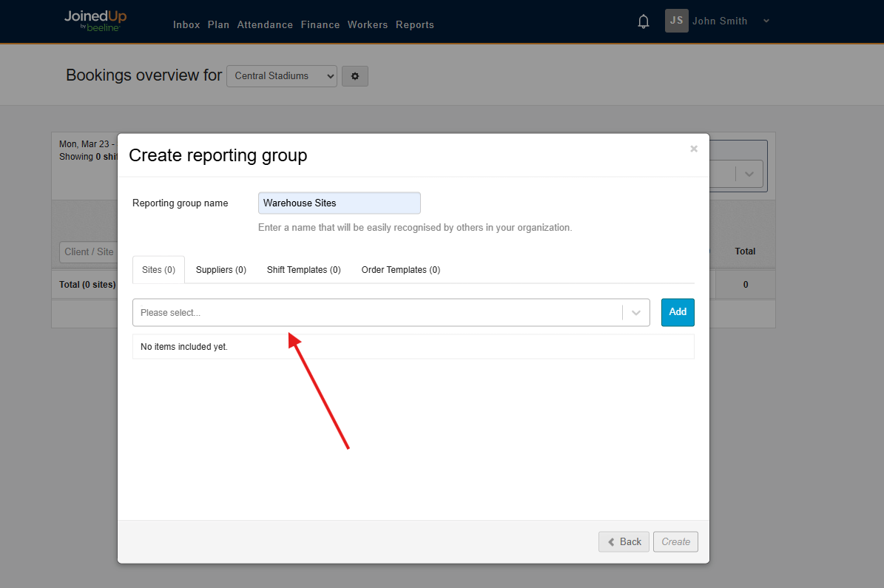The width and height of the screenshot is (884, 588).
Task: Click the JoinedUp by beeline logo
Action: (95, 21)
